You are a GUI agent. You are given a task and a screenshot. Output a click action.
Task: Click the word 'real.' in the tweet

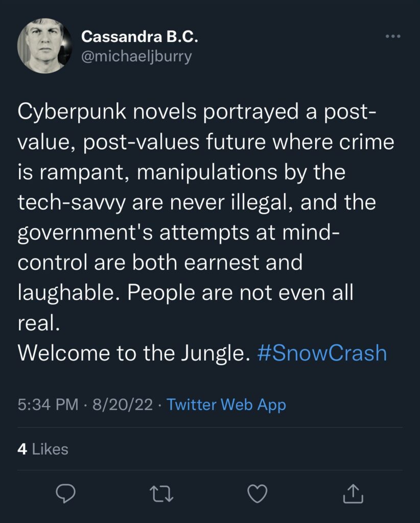click(x=39, y=323)
